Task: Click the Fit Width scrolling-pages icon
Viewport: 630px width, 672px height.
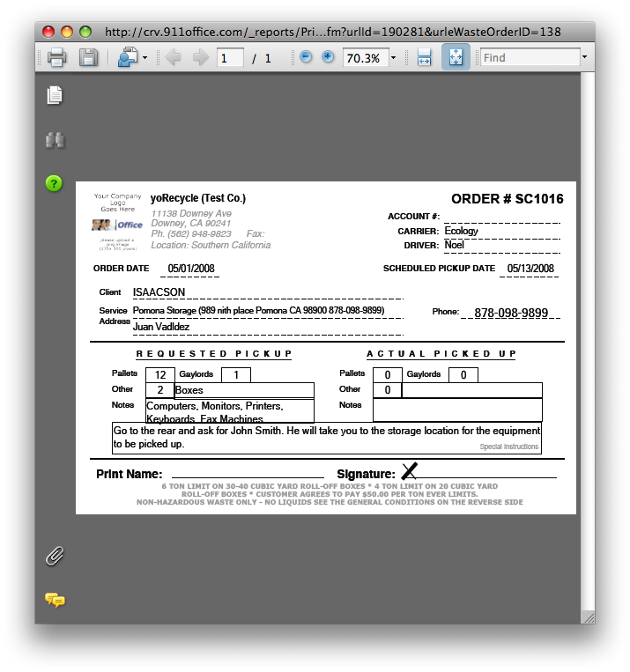Action: [424, 57]
